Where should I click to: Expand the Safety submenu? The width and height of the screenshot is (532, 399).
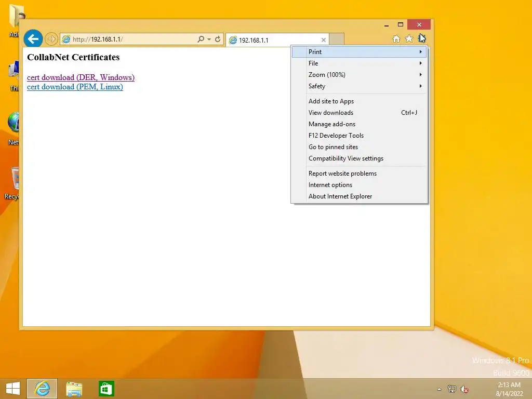360,86
